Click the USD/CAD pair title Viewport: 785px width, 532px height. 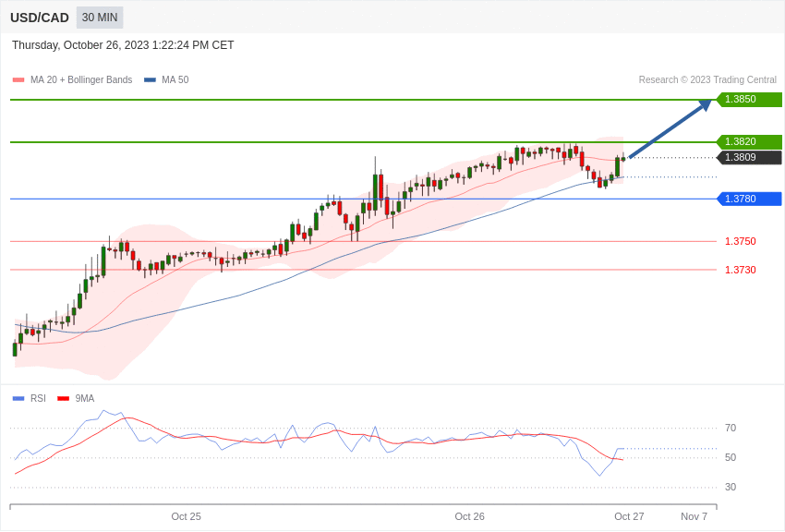point(40,18)
